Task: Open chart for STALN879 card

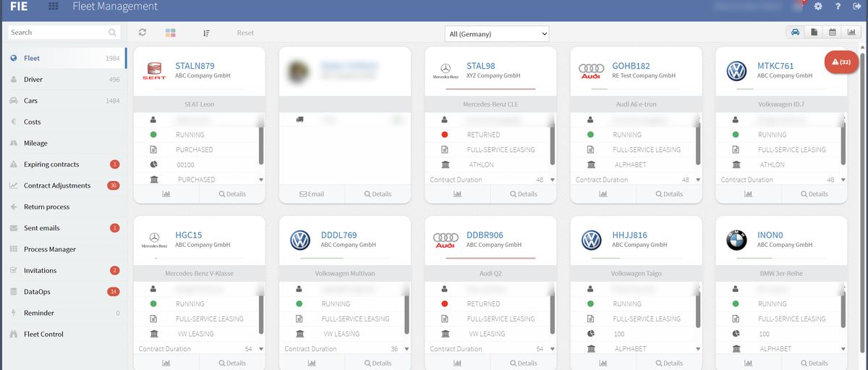Action: (166, 194)
